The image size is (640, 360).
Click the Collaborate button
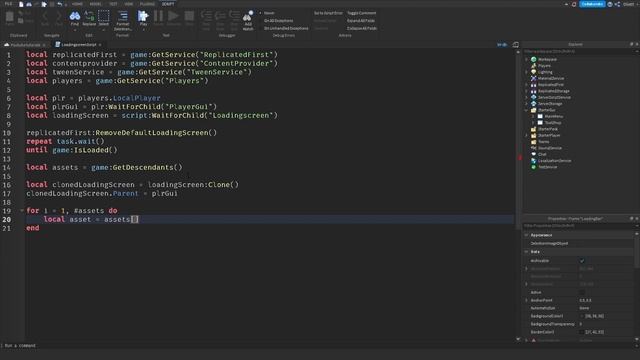(x=592, y=4)
